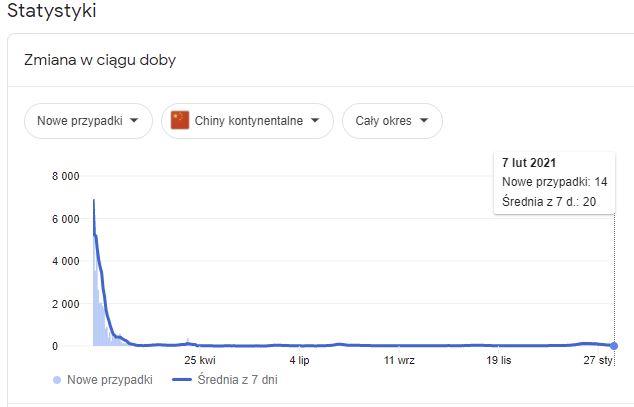Click the Statystyki heading
Viewport: 634px width, 407px height.
pyautogui.click(x=52, y=10)
